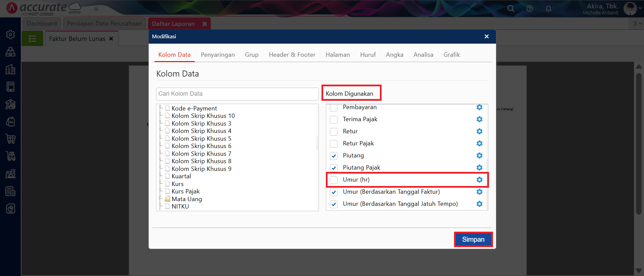Click the Cari Kolom Data search field
This screenshot has width=644, height=276.
tap(237, 94)
